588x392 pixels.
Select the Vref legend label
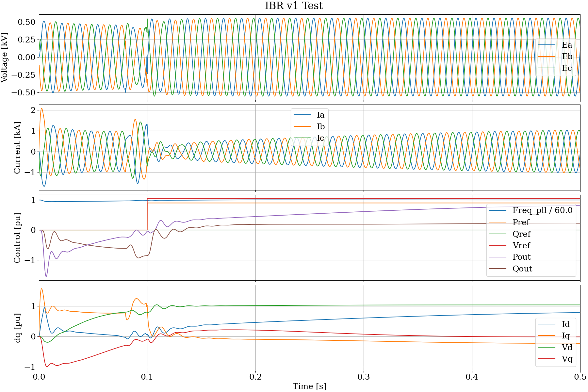[521, 246]
